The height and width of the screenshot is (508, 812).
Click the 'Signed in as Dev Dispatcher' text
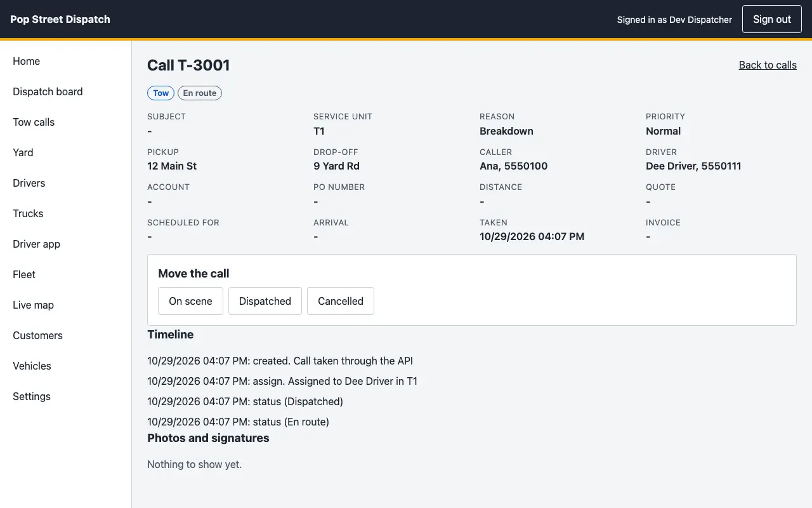674,19
